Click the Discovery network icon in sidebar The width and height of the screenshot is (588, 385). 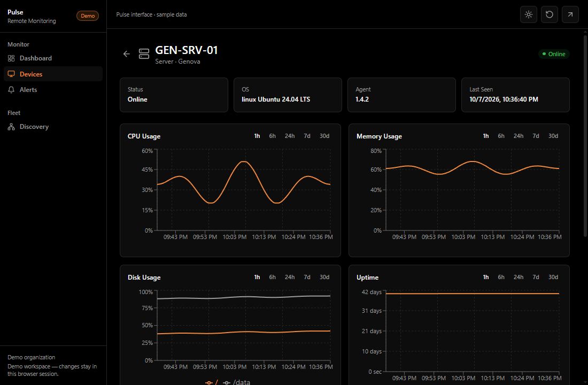11,127
